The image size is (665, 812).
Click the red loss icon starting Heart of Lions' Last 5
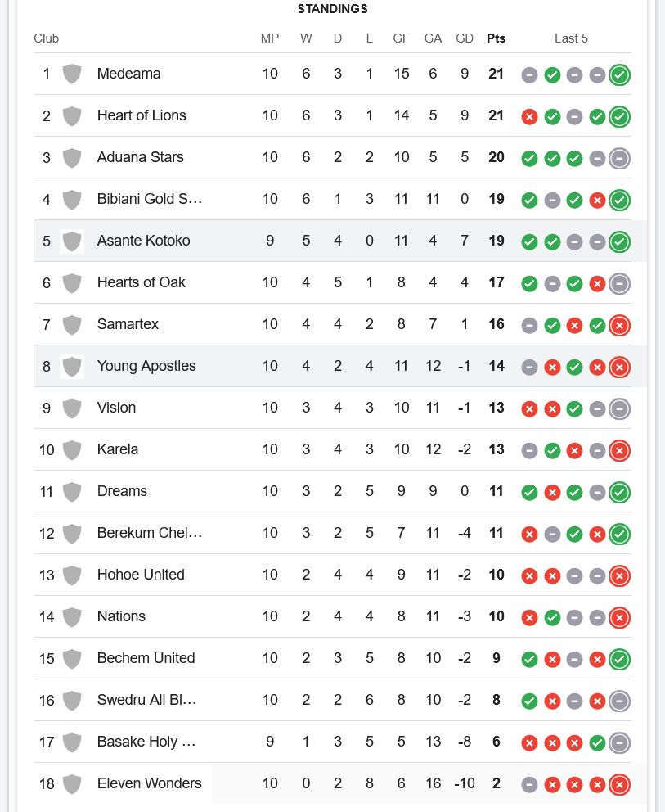[x=529, y=116]
